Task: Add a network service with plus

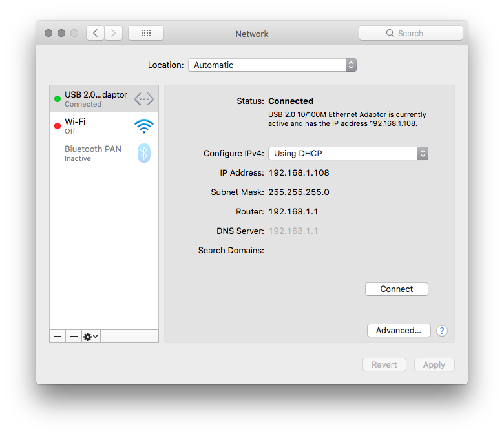Action: 58,337
